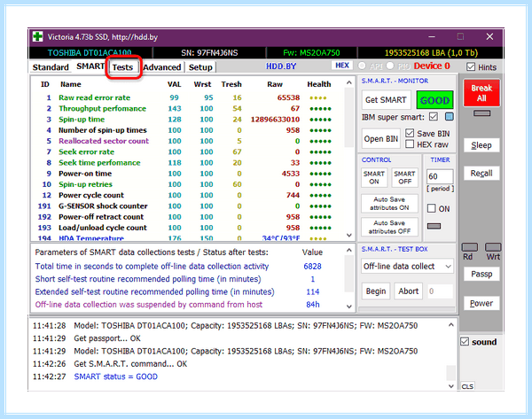Click the progress bar below Begin and Abort
Image resolution: width=532 pixels, height=419 pixels.
(x=407, y=309)
